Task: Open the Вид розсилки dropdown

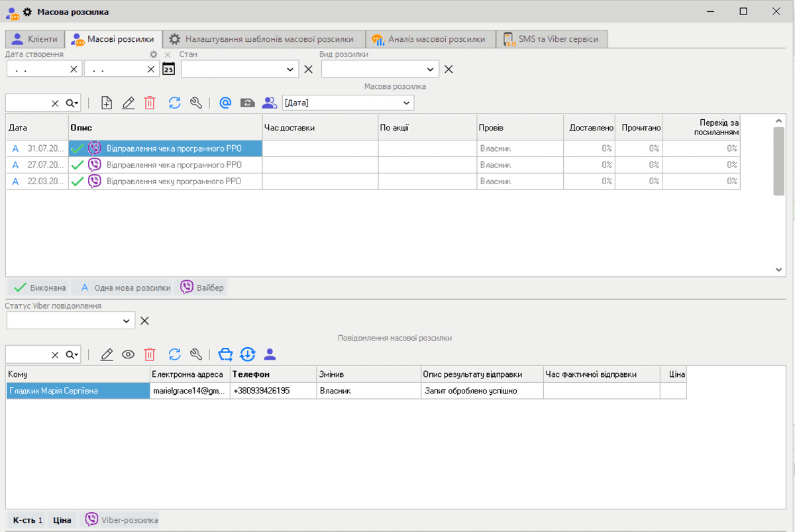Action: (x=431, y=69)
